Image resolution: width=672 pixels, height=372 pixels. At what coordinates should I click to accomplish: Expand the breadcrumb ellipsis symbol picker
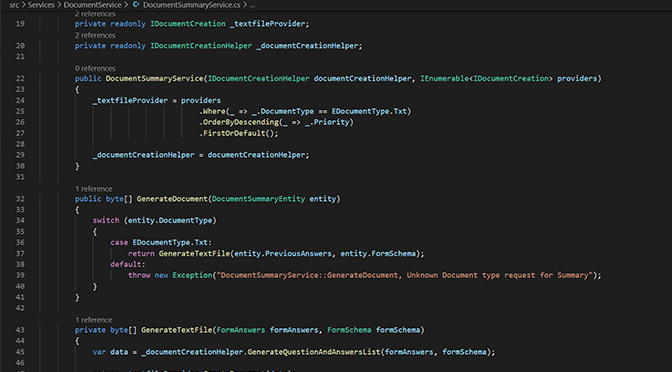pyautogui.click(x=252, y=5)
